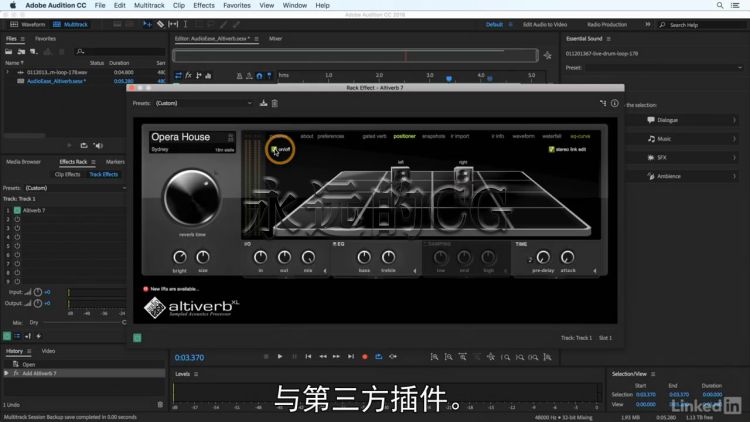Open Altiverb preferences link

[331, 136]
